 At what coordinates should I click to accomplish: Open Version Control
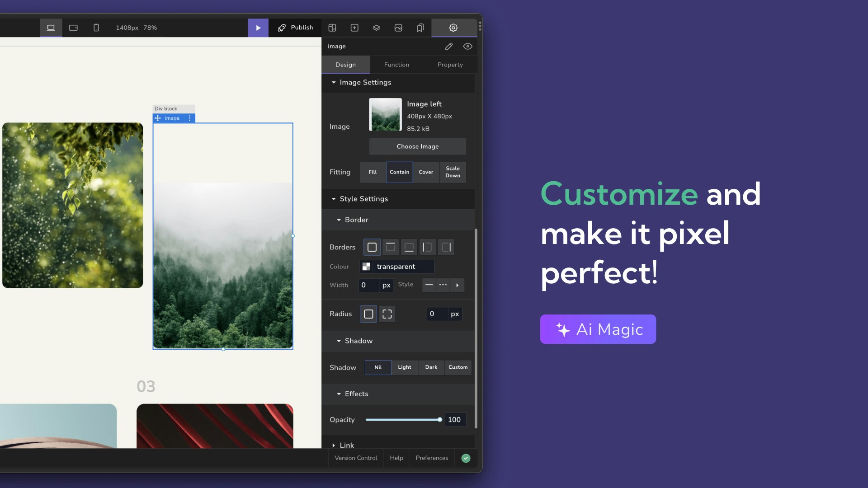[356, 458]
